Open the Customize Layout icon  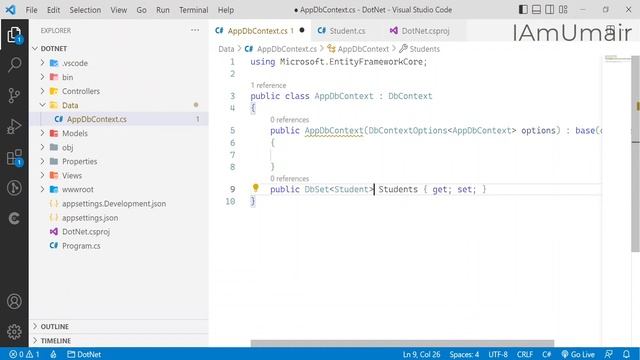click(563, 9)
